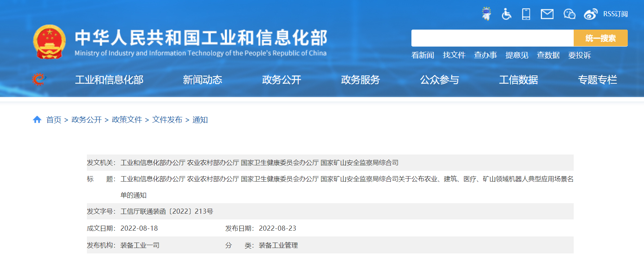Viewport: 644px width, 270px height.
Task: Click the English ministry name subtitle
Action: coord(200,53)
